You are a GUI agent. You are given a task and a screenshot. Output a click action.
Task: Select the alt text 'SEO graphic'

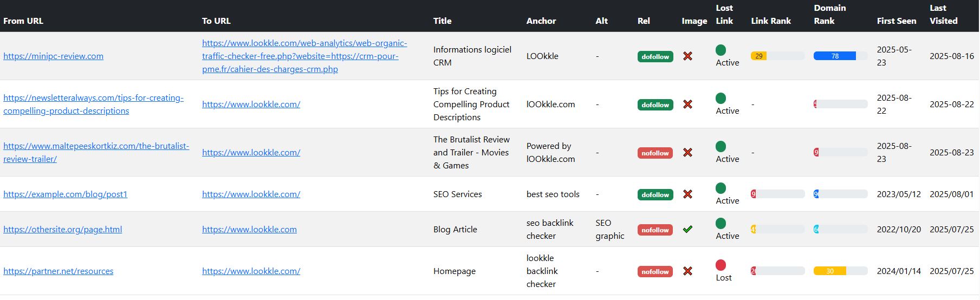(x=610, y=229)
